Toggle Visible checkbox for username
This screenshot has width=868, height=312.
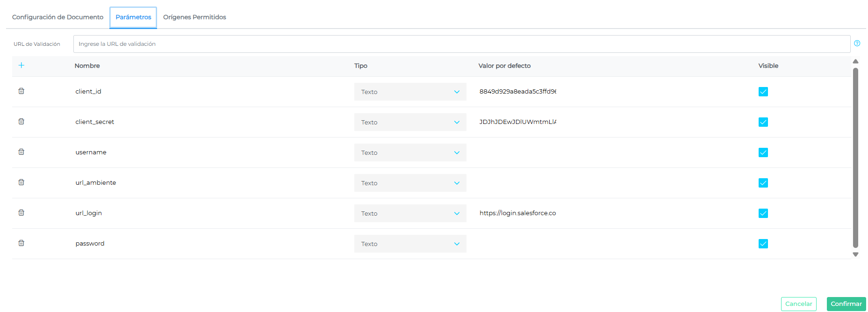[x=763, y=152]
